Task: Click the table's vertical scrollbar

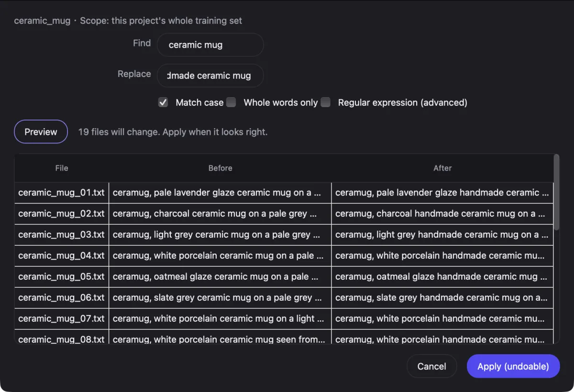Action: [556, 192]
